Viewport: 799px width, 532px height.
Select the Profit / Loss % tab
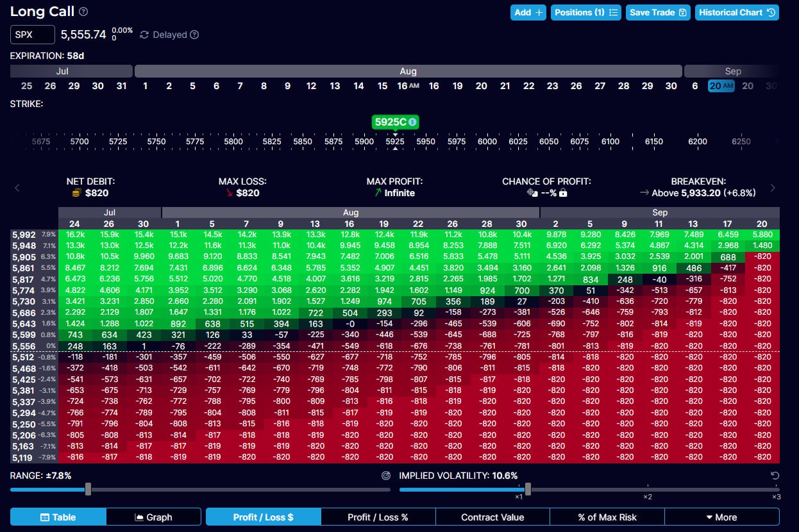click(378, 517)
